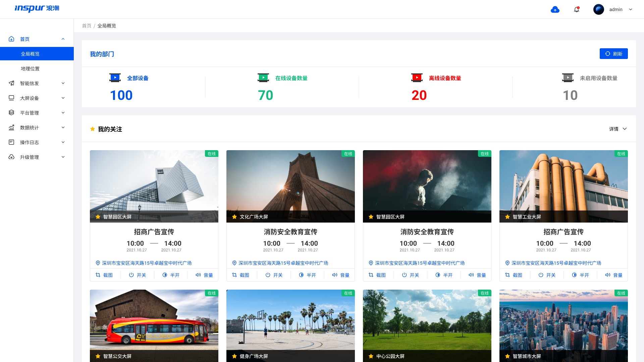Click the 智能信发 paper plane icon
This screenshot has height=362, width=644.
[11, 83]
